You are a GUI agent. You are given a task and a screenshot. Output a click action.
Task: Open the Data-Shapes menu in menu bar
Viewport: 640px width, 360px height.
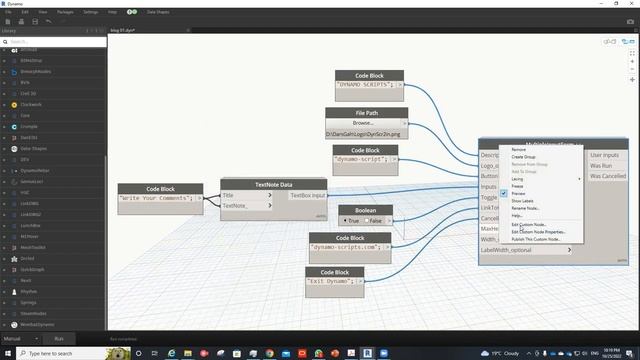coord(158,12)
